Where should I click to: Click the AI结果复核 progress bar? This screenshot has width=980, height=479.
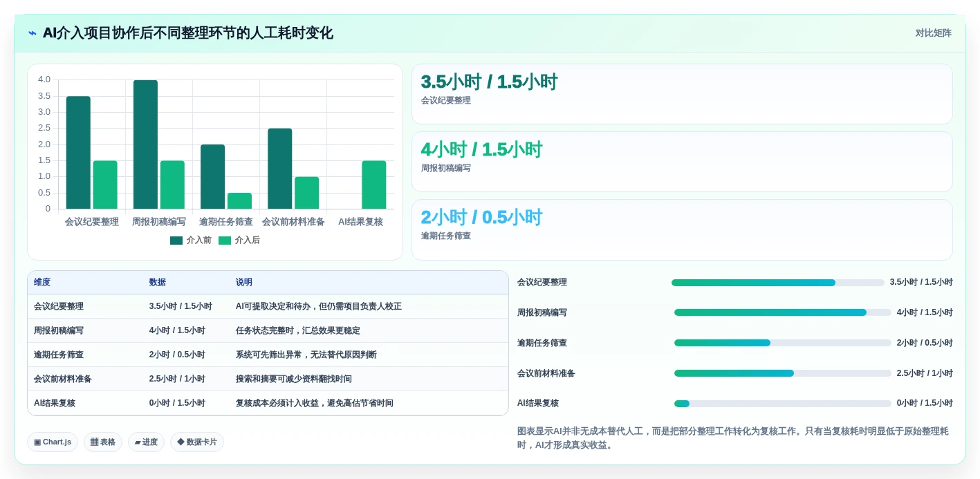(783, 404)
